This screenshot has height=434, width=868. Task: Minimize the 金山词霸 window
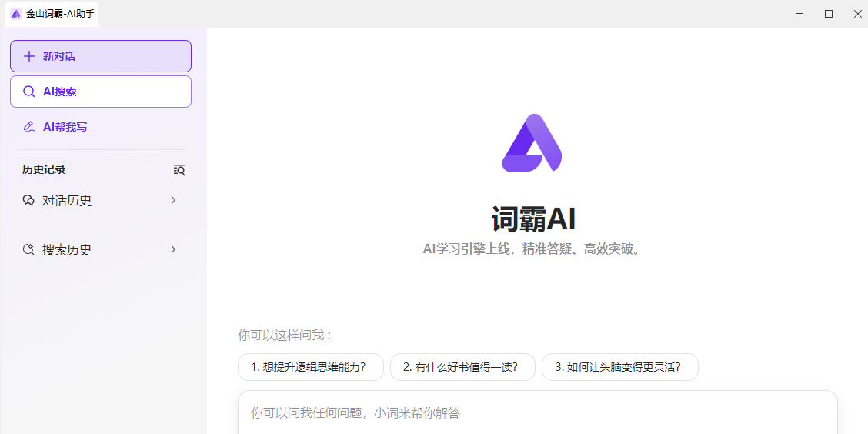pyautogui.click(x=800, y=14)
